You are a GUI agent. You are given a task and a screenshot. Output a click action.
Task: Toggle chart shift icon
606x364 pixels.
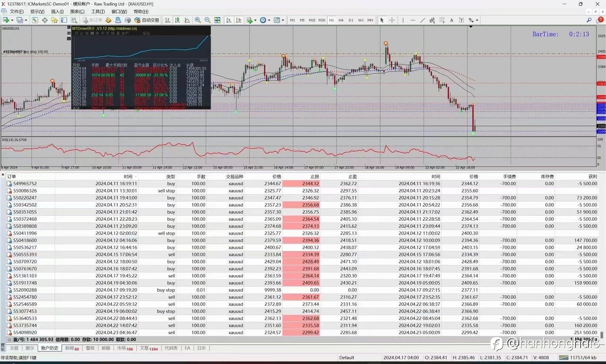click(239, 20)
